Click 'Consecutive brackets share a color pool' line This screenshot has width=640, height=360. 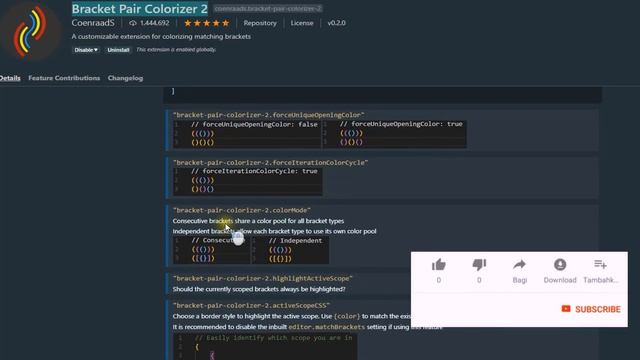pos(258,221)
